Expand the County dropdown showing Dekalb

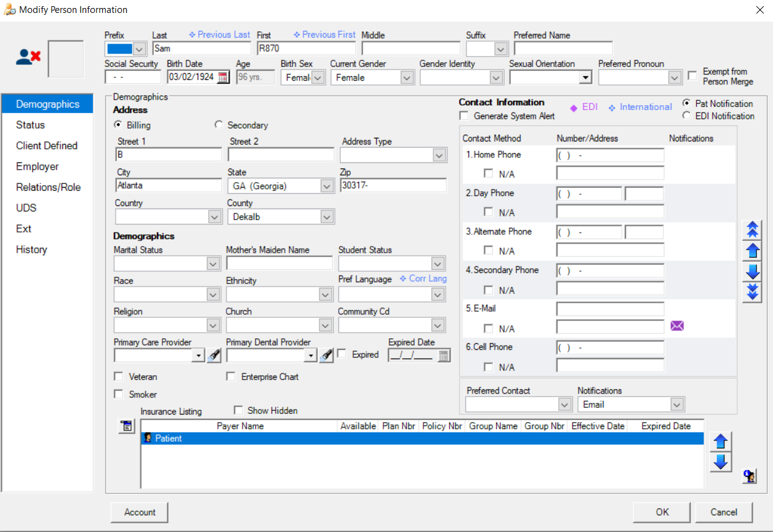tap(327, 216)
